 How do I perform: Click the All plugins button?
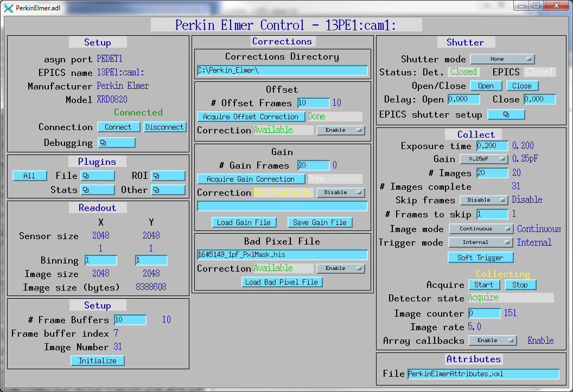[x=30, y=176]
